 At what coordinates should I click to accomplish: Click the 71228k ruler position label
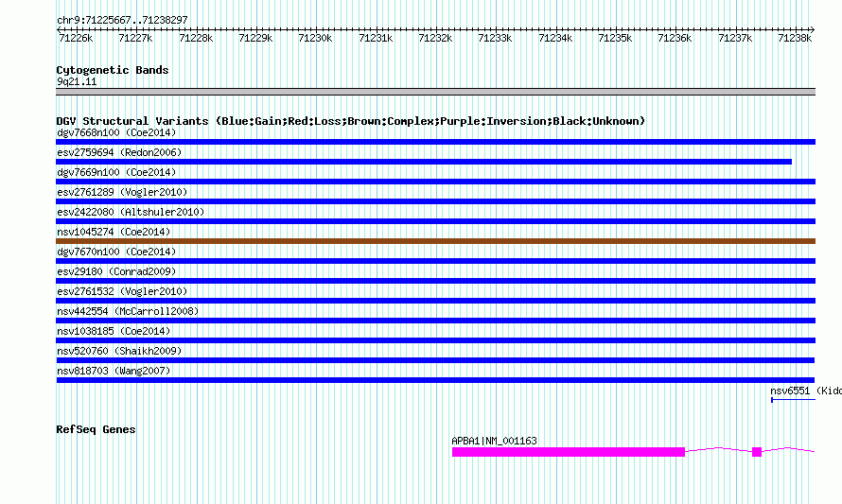pos(196,38)
